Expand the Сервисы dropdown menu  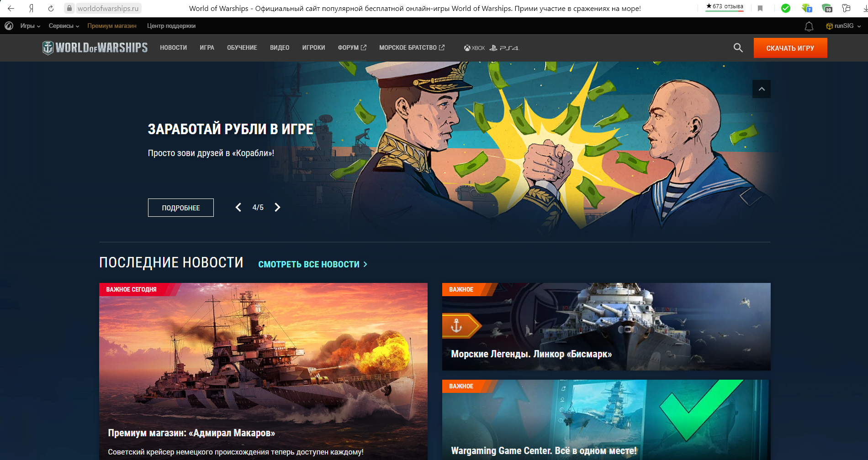[64, 26]
